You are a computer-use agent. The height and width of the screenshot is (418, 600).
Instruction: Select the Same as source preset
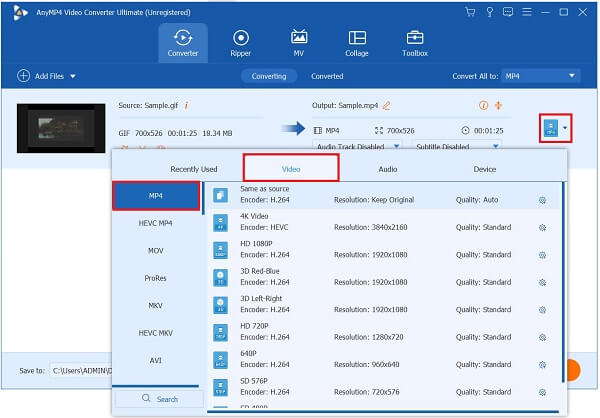coord(384,195)
